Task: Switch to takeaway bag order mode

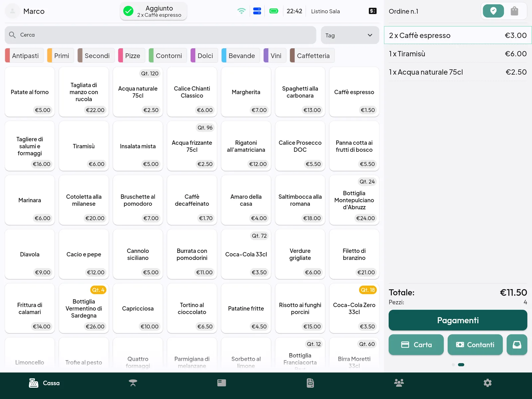Action: [x=514, y=11]
